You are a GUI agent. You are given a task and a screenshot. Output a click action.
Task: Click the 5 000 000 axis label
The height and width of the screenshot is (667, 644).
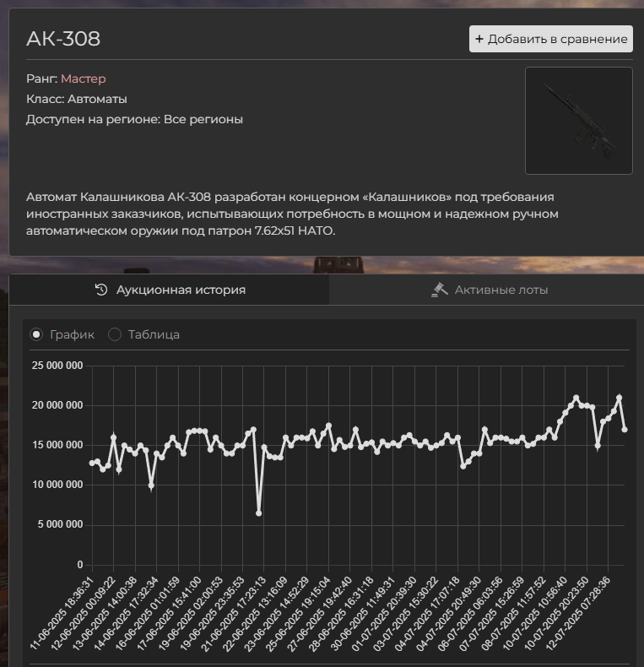click(x=61, y=524)
